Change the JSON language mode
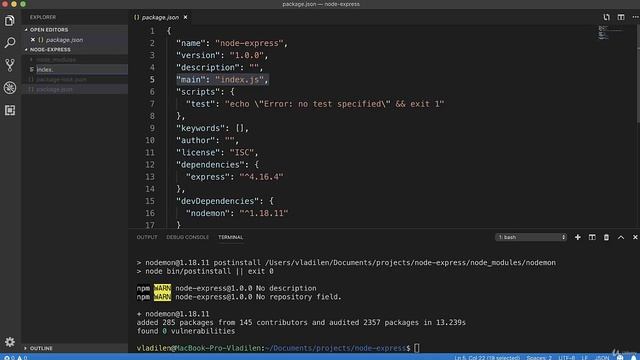Viewport: 640px width, 360px height. point(602,357)
